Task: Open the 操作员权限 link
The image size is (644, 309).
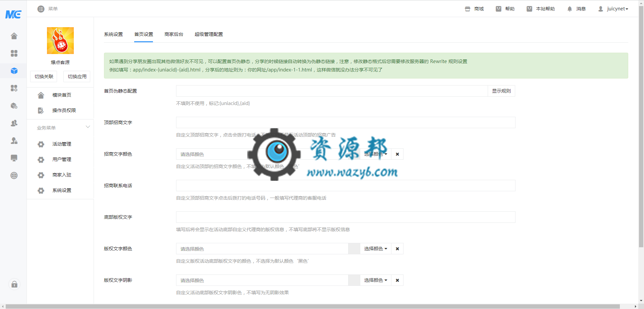Action: (x=64, y=110)
